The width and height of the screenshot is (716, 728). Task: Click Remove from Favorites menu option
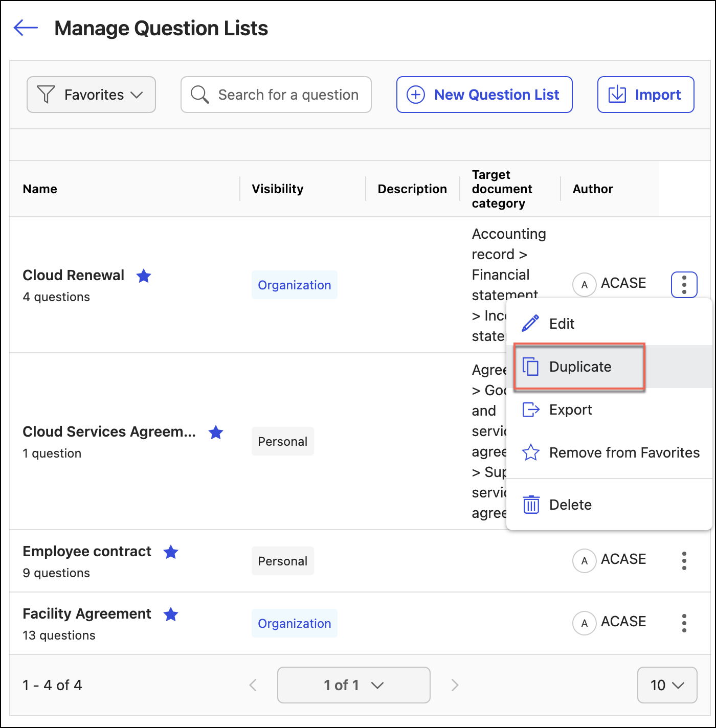click(624, 452)
